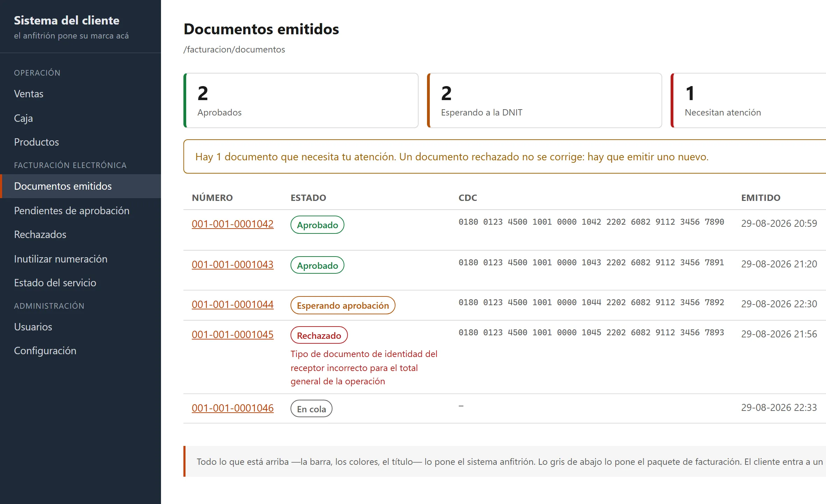Open document 001-001-0001043
826x504 pixels.
(233, 265)
